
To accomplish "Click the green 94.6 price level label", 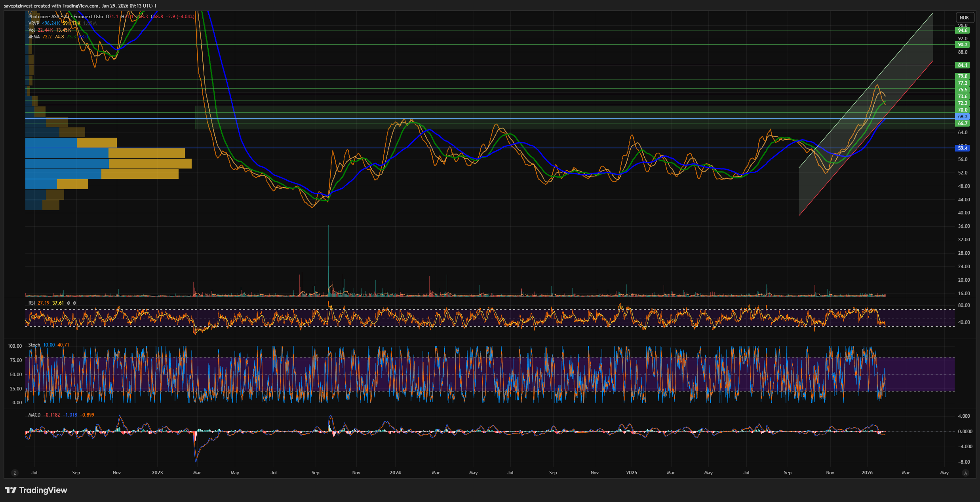I will click(x=963, y=30).
